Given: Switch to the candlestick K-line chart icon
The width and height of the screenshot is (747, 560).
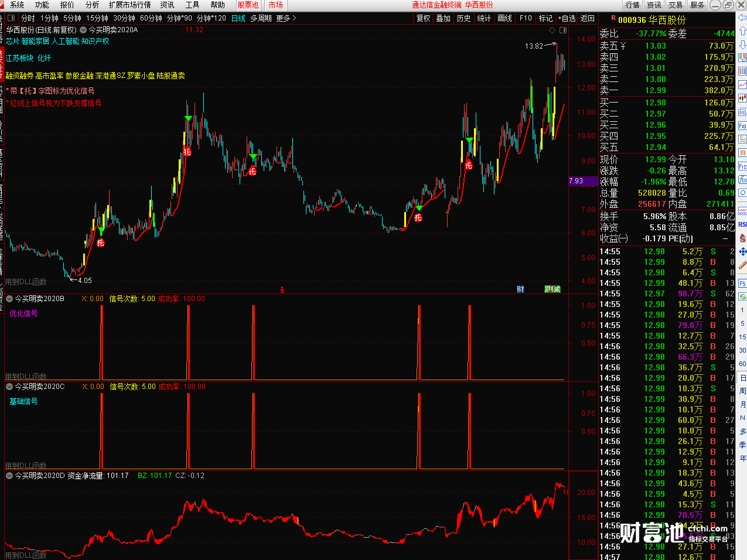Looking at the screenshot, I should tap(742, 98).
